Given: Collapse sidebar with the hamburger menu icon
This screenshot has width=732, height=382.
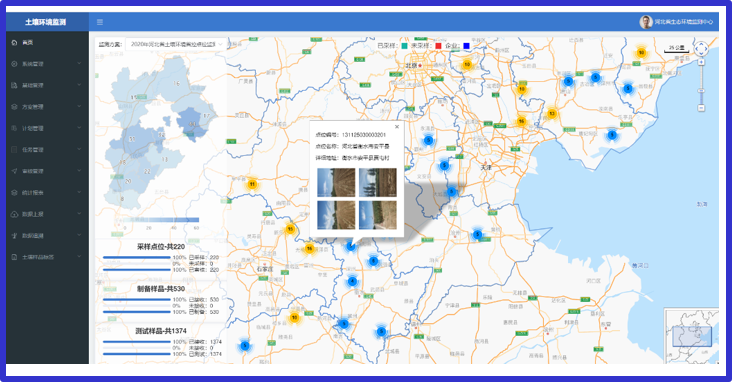Looking at the screenshot, I should pos(100,22).
